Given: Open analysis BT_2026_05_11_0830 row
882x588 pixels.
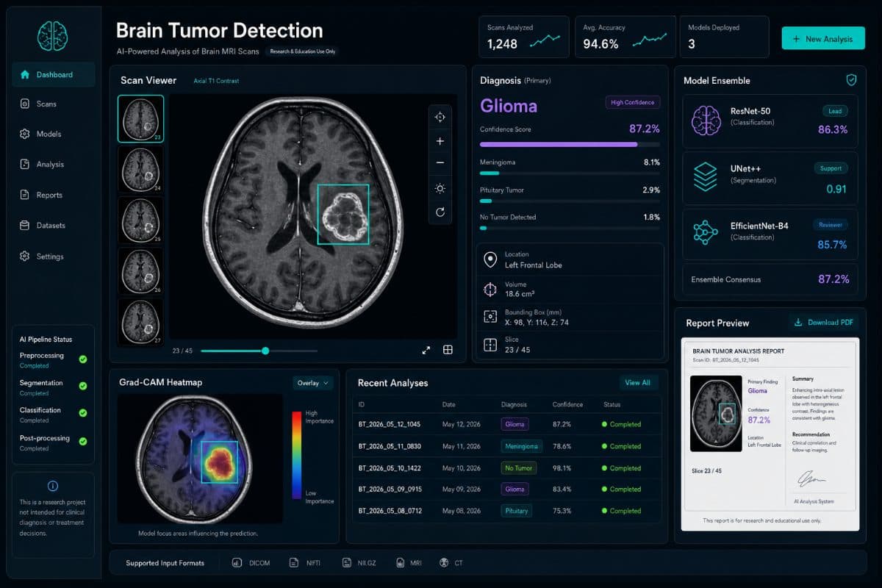Looking at the screenshot, I should tap(507, 446).
